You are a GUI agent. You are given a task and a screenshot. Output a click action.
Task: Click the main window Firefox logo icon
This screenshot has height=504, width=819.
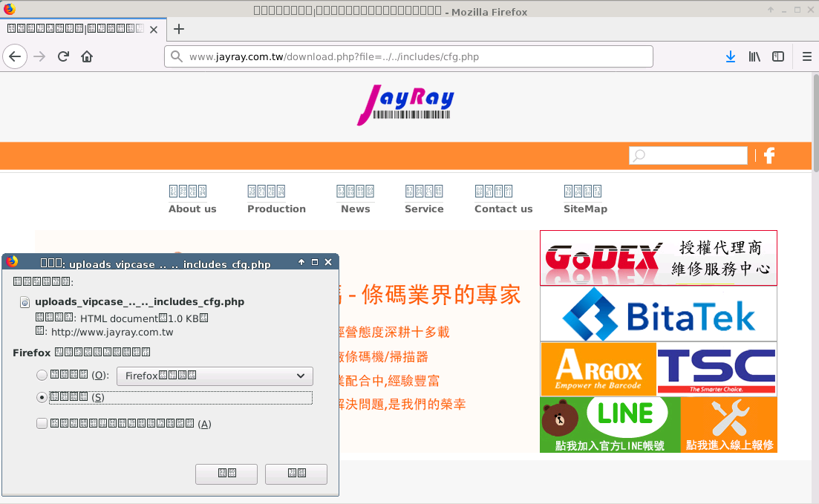pyautogui.click(x=10, y=9)
